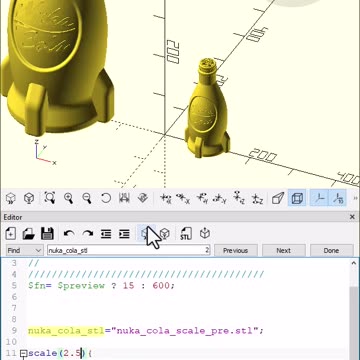Screen dimensions: 360x360
Task: Click the value 600 on line 5
Action: (162, 286)
